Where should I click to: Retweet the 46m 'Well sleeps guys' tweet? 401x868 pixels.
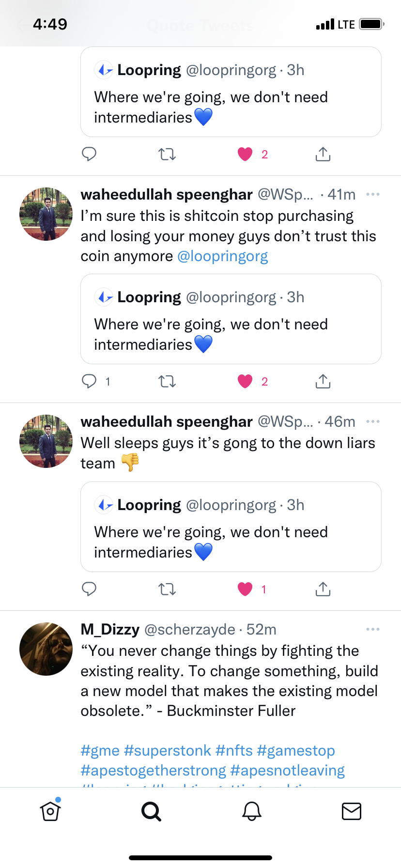167,589
